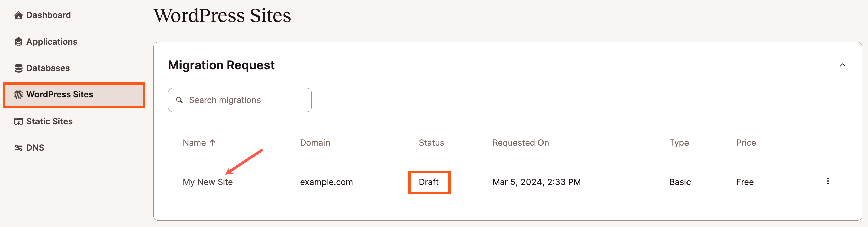This screenshot has width=868, height=227.
Task: Open the My New Site link
Action: [208, 182]
